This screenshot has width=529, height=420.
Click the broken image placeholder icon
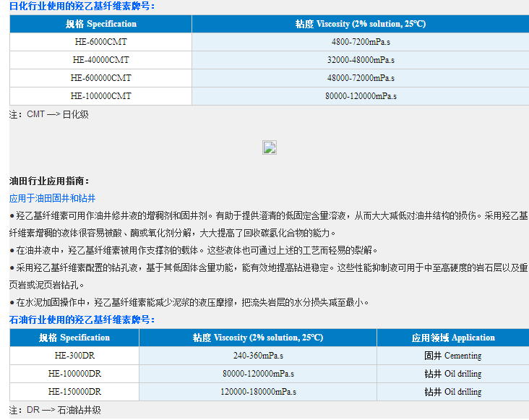pyautogui.click(x=269, y=147)
